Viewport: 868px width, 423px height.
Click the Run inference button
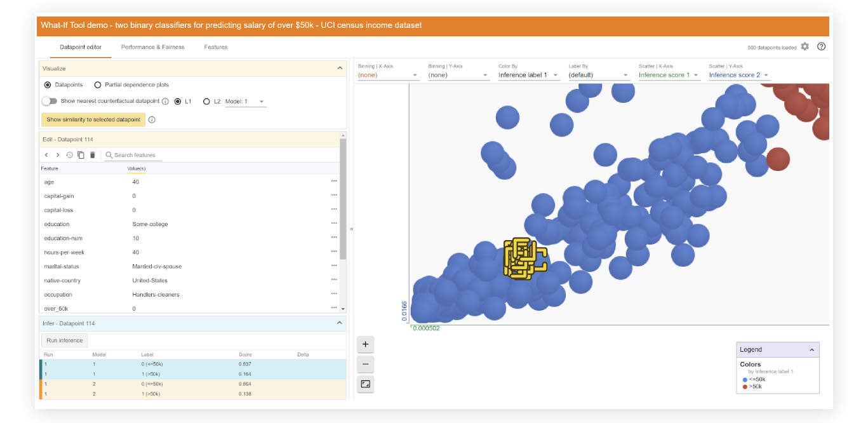click(65, 340)
